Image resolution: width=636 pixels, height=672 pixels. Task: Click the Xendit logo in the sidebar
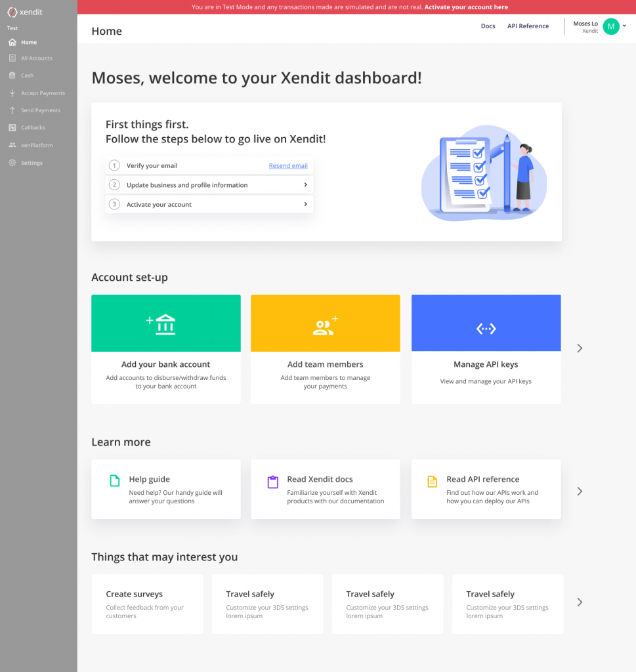click(x=25, y=12)
